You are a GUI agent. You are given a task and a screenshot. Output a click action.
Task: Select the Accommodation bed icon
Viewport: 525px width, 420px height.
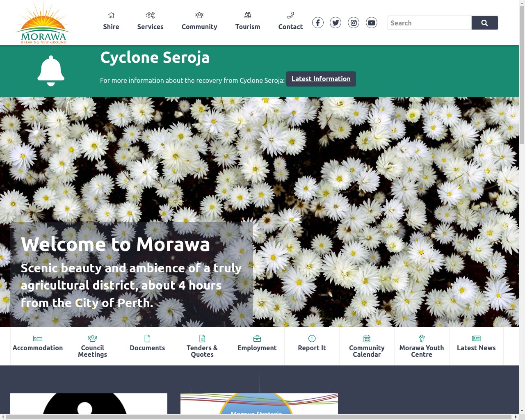(x=37, y=339)
